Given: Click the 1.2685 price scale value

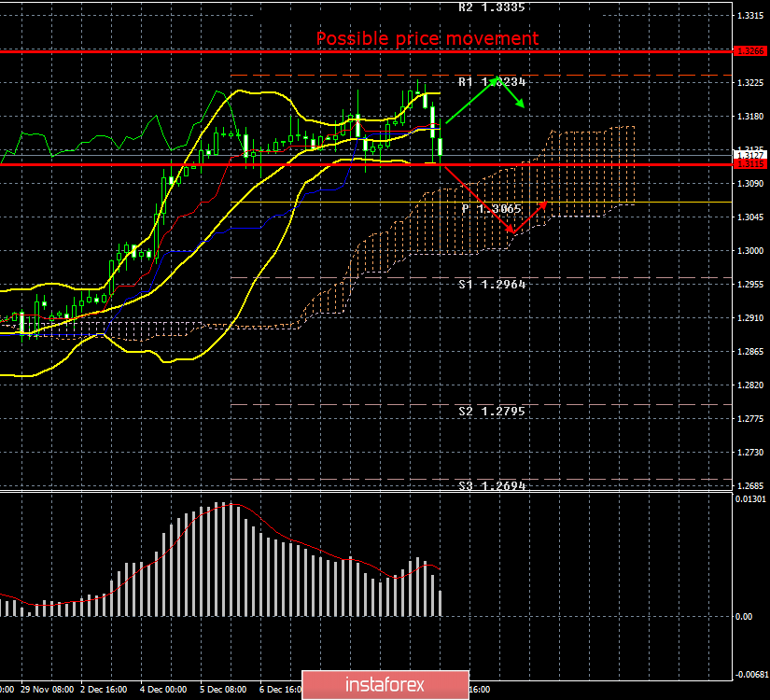Looking at the screenshot, I should [x=750, y=486].
